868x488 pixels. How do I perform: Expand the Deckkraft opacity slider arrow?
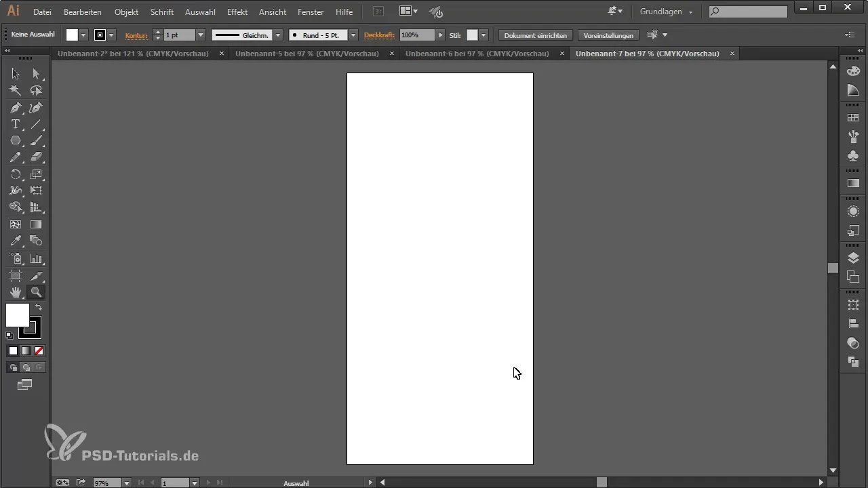(x=441, y=35)
